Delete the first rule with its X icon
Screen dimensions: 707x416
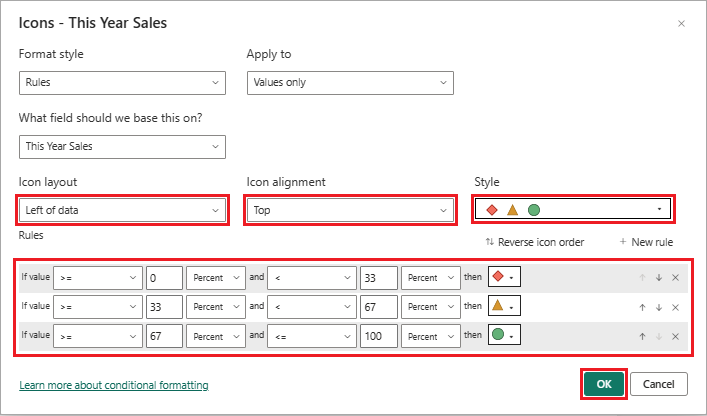pos(675,277)
